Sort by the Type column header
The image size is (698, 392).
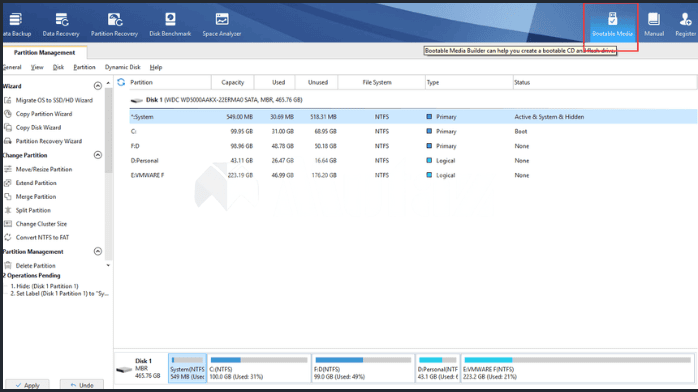469,82
